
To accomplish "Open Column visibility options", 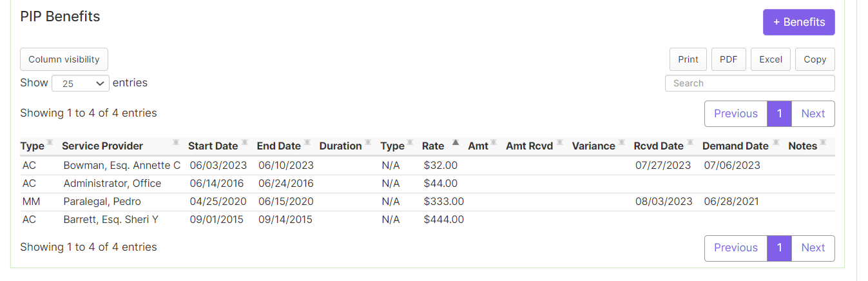I will pos(64,59).
